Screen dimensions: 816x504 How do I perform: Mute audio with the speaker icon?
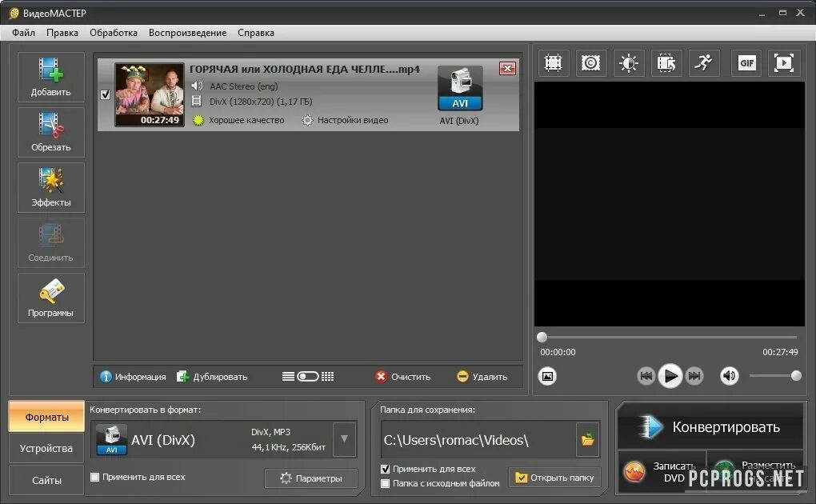click(x=729, y=375)
